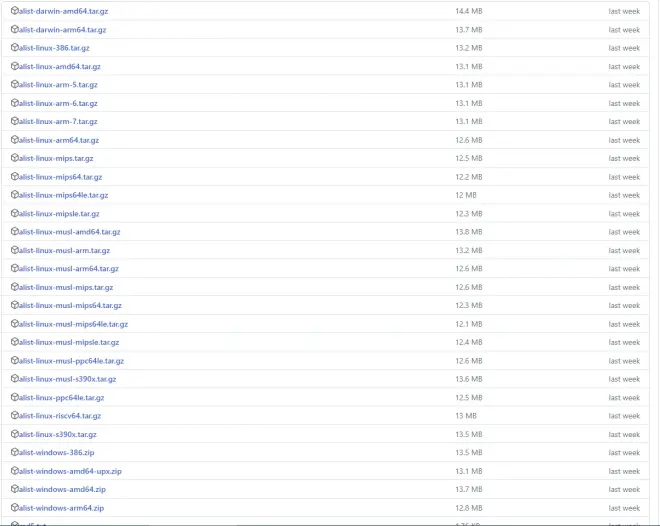Click package icon beside alist-windows-arm64.zip
This screenshot has height=526, width=660.
[15, 507]
